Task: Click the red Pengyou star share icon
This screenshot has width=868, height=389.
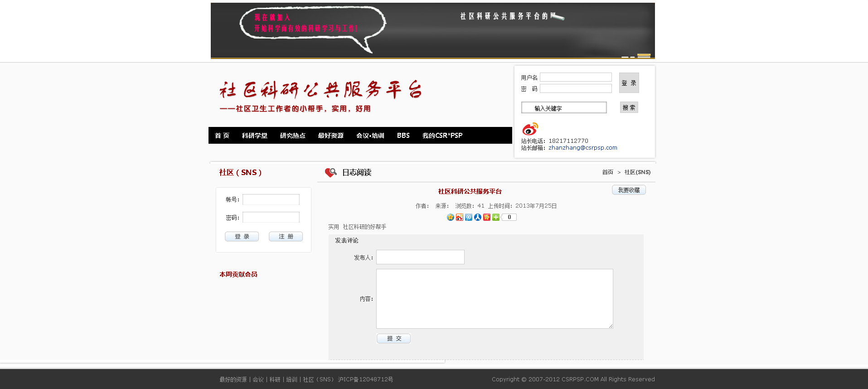Action: click(486, 217)
